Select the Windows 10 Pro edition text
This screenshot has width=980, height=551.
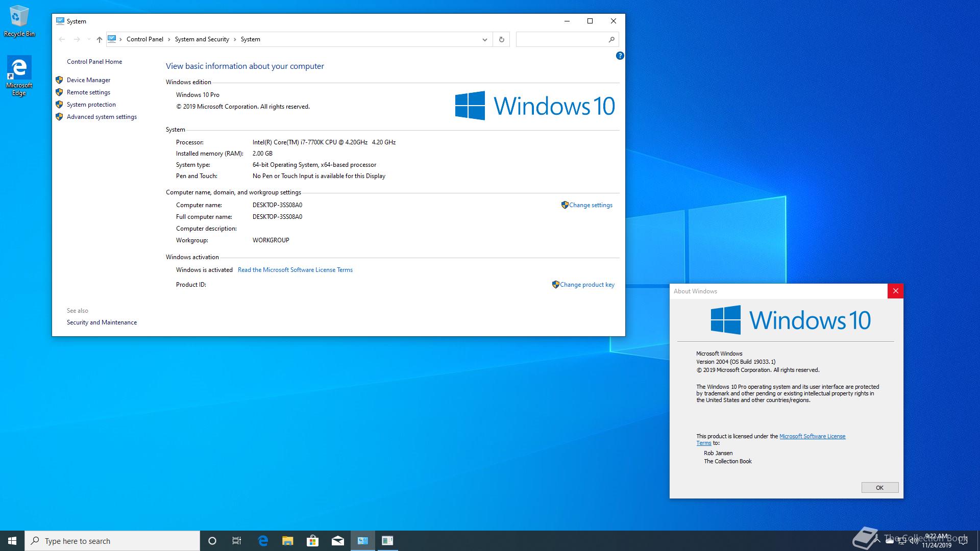pyautogui.click(x=198, y=95)
